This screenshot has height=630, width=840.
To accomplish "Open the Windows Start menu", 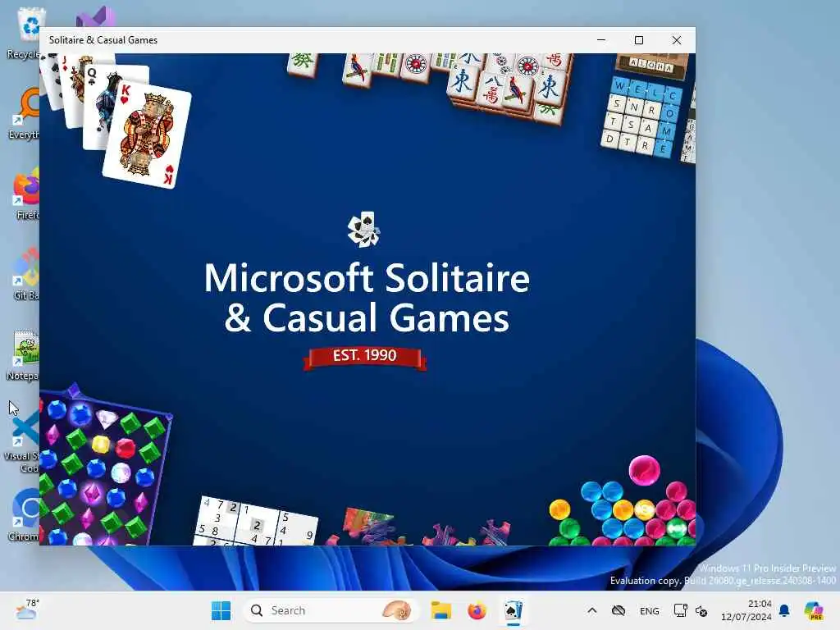I will click(221, 610).
